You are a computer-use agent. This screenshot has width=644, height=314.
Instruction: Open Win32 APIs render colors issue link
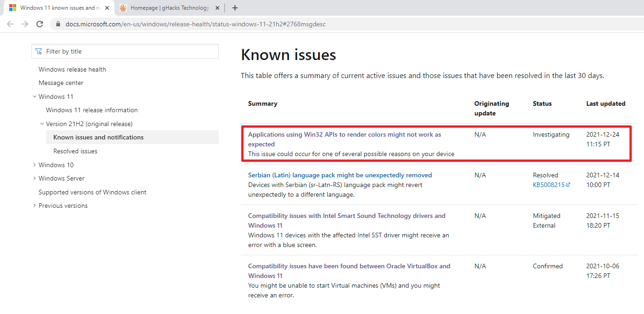[x=344, y=139]
